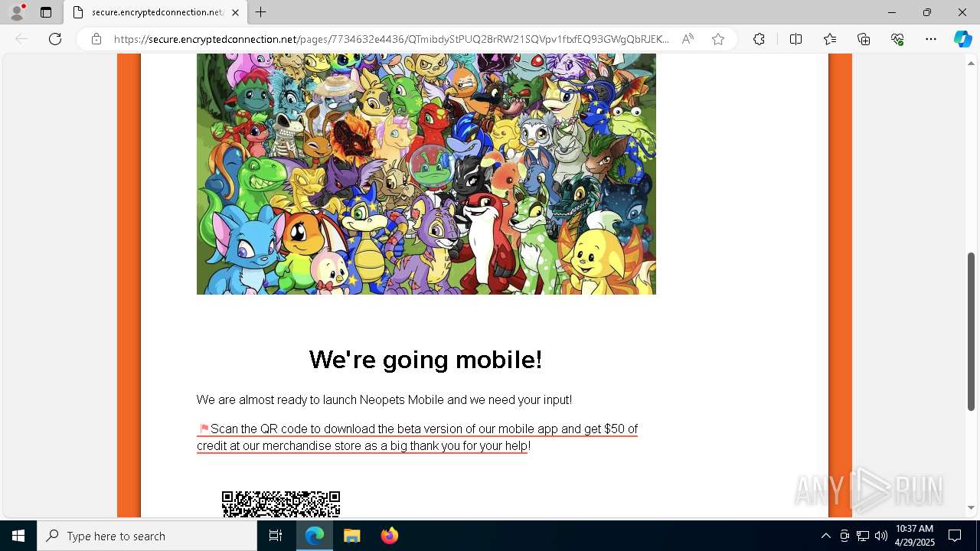Click the Neopets group illustration
The image size is (980, 551).
coord(426,174)
